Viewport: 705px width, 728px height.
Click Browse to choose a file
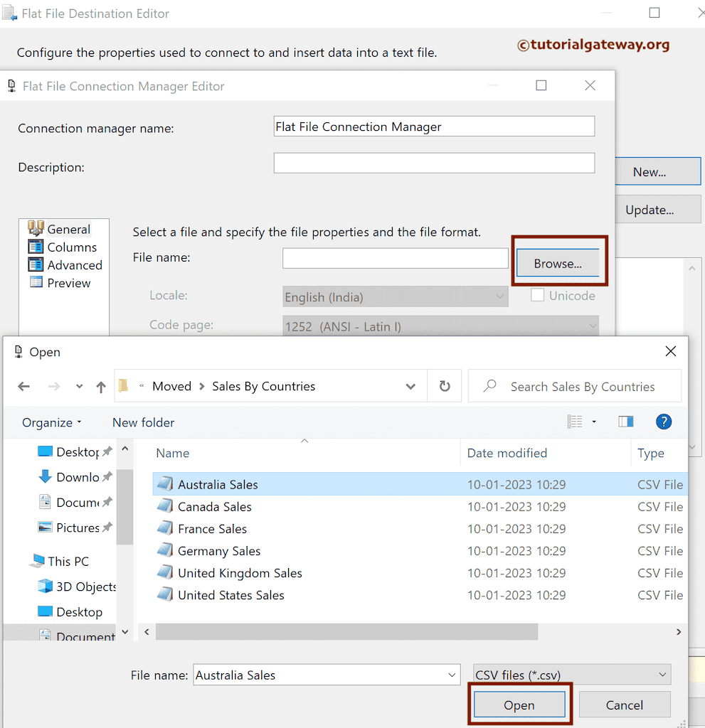point(559,263)
